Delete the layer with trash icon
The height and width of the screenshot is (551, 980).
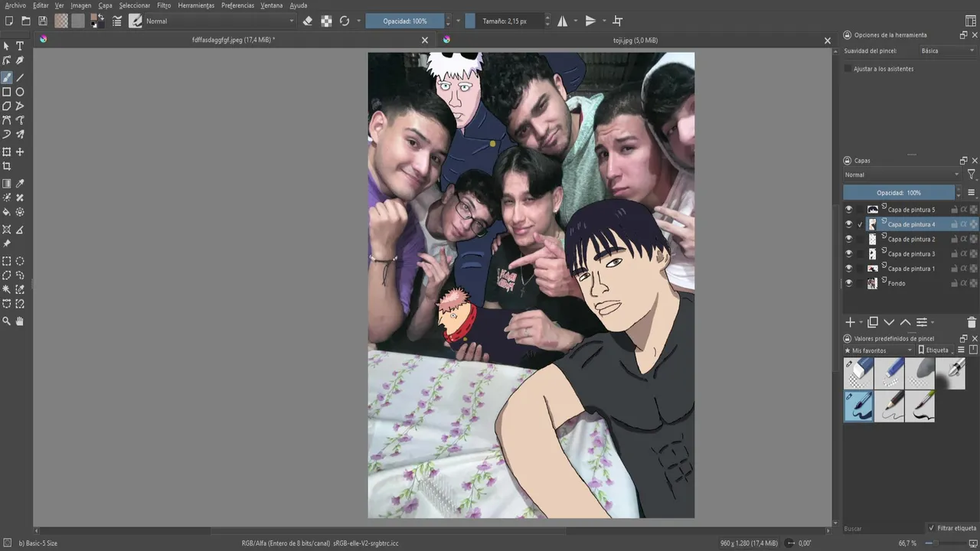(x=972, y=322)
